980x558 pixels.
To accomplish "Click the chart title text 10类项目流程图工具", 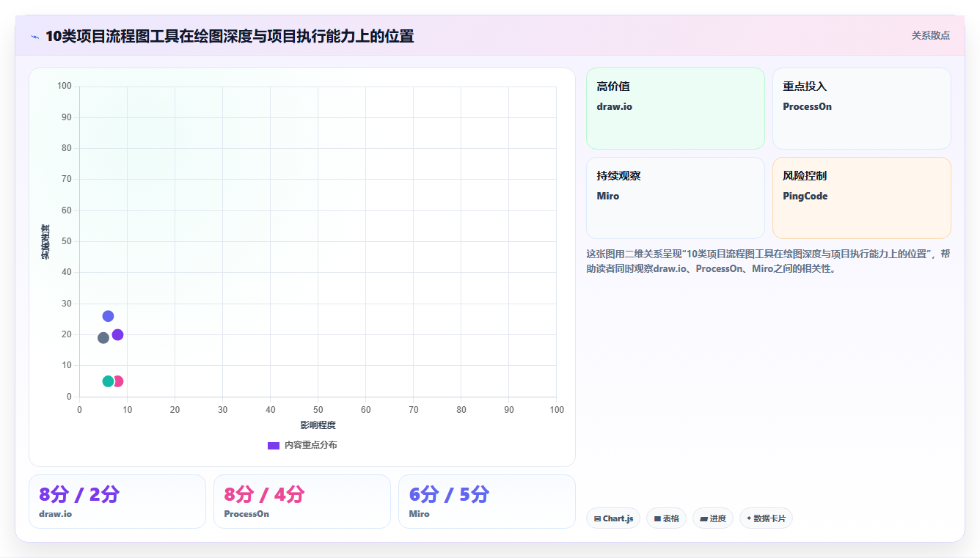I will [230, 36].
